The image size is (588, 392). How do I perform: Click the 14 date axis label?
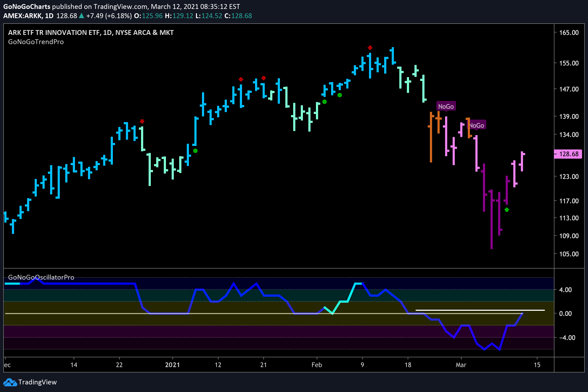coord(74,365)
